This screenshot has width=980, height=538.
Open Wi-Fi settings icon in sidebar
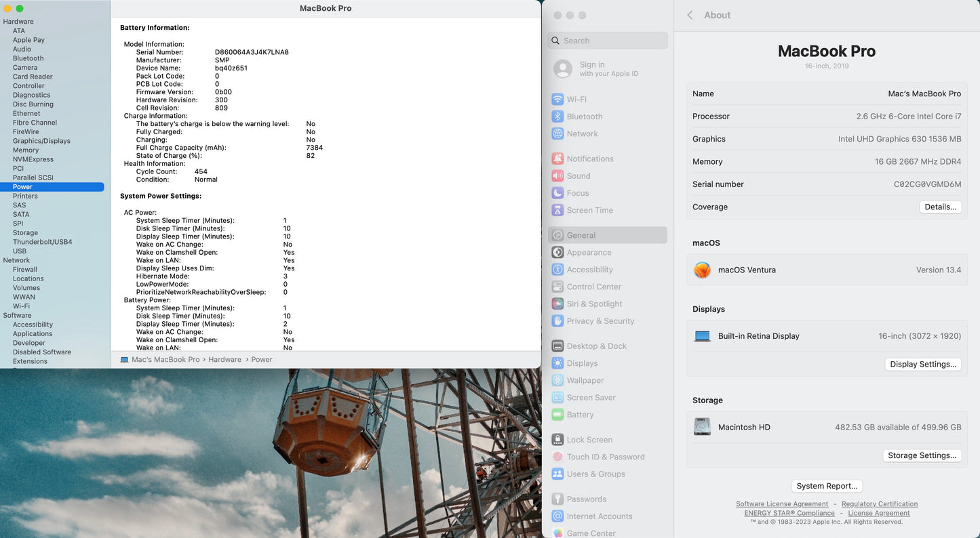tap(557, 99)
